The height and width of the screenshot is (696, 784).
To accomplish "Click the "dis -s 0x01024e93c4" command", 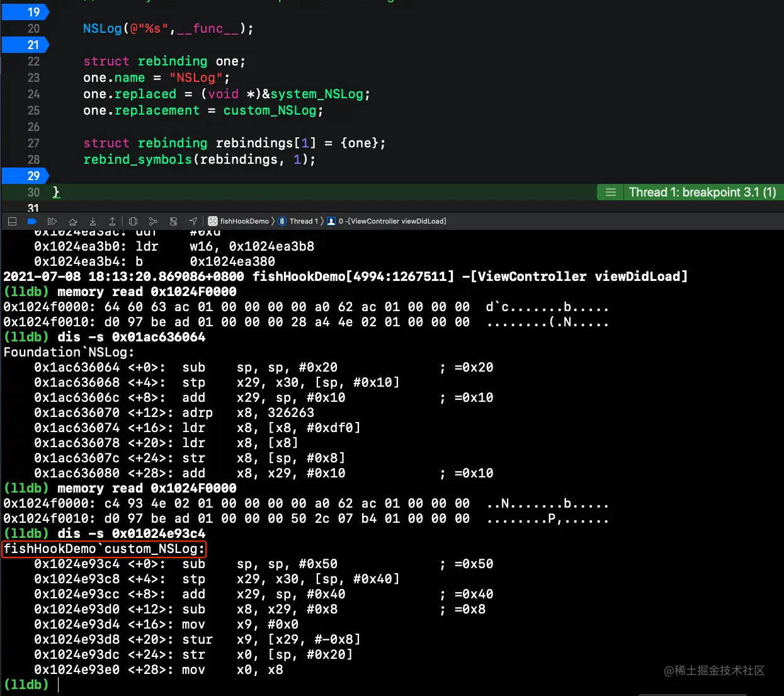I will [x=131, y=533].
